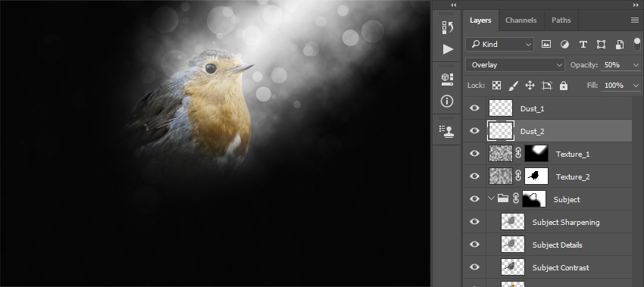The image size is (644, 287).
Task: Switch to the Layers tab
Action: pos(480,20)
